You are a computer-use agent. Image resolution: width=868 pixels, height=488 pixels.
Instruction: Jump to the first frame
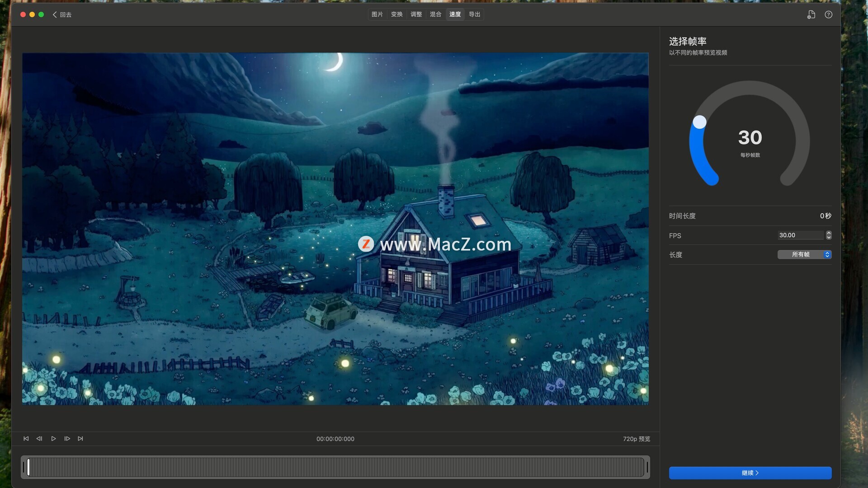pos(26,439)
